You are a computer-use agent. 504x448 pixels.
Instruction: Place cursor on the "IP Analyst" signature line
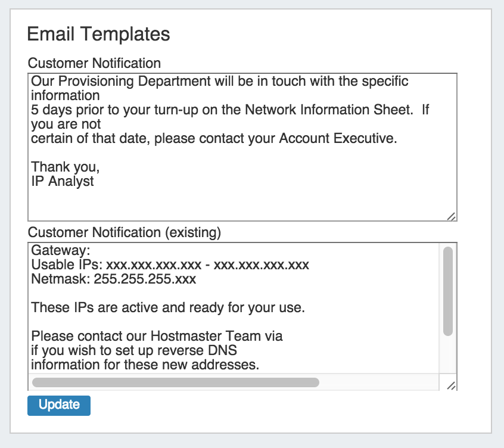pos(63,182)
